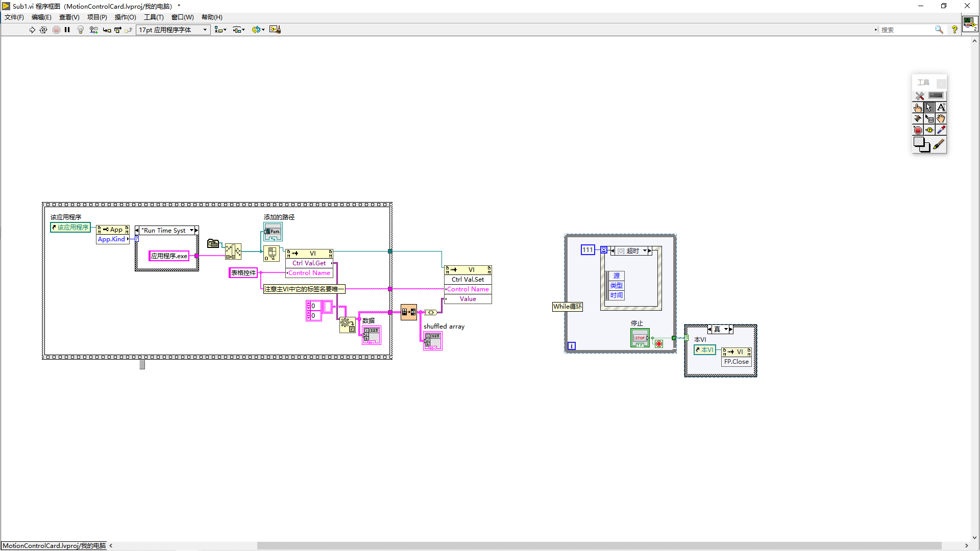
Task: Select the Connect Wire spool tool
Action: [918, 118]
